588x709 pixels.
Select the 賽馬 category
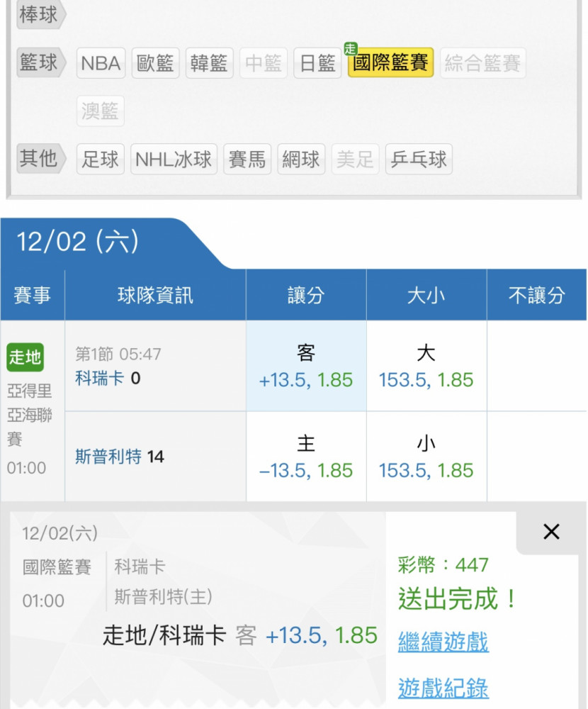pos(247,159)
